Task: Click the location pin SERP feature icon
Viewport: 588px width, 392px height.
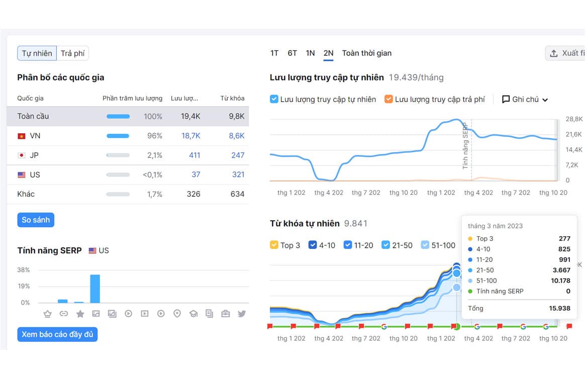Action: 177,314
